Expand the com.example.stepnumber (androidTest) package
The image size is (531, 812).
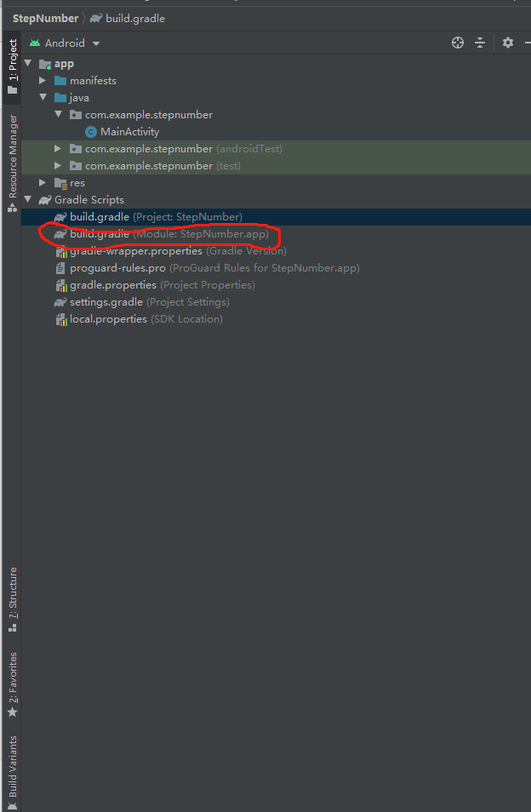(58, 149)
